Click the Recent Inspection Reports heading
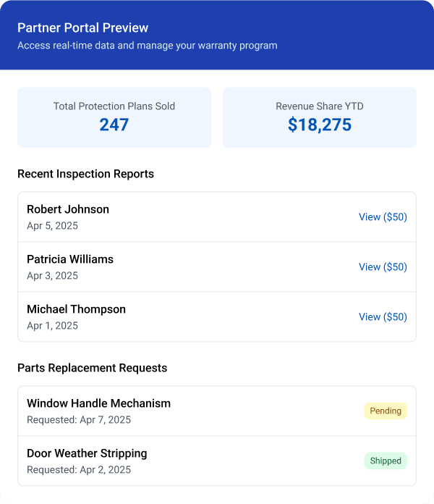 pos(85,174)
